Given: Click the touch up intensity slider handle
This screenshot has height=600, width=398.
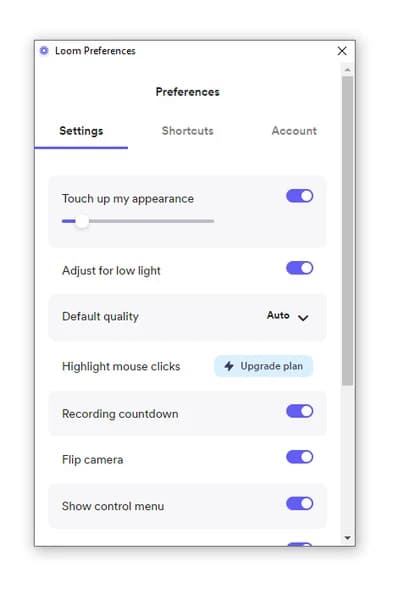Looking at the screenshot, I should point(82,221).
